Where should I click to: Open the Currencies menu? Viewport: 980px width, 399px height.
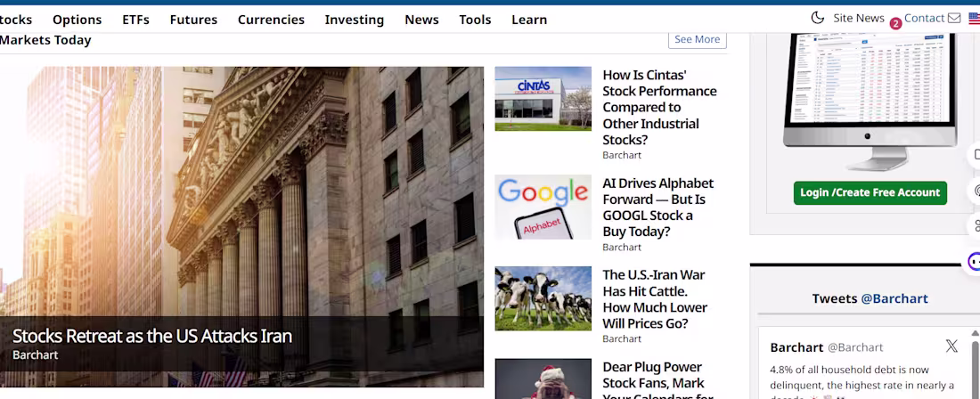(x=271, y=20)
